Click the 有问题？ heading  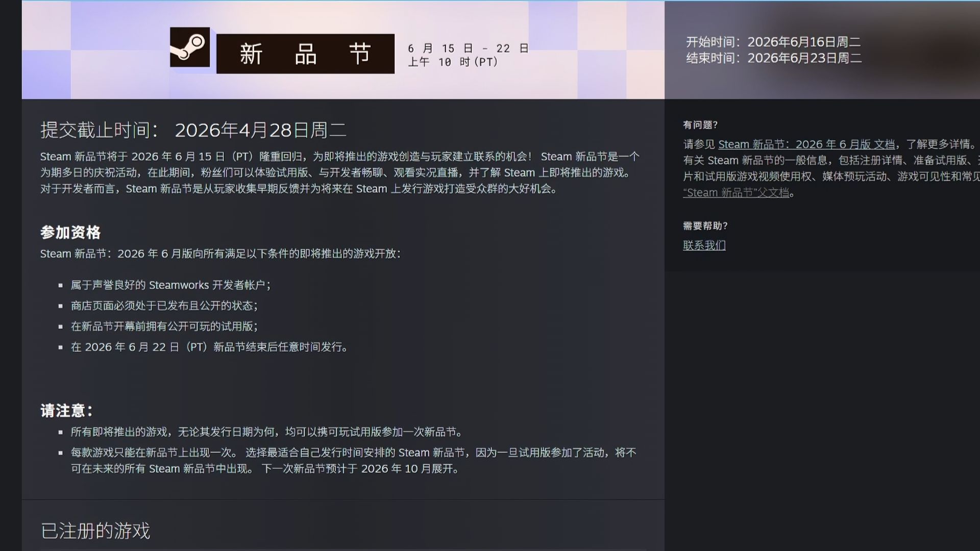click(700, 125)
